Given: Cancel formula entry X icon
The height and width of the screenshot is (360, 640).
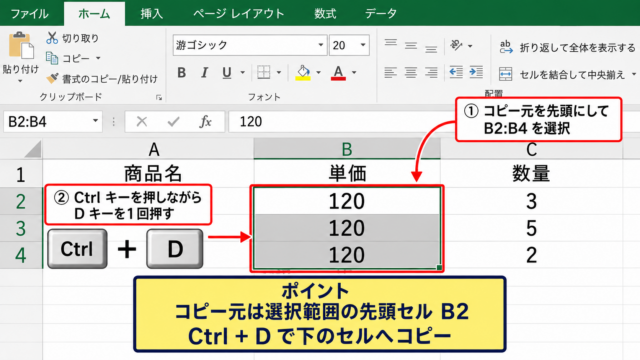Looking at the screenshot, I should click(142, 122).
